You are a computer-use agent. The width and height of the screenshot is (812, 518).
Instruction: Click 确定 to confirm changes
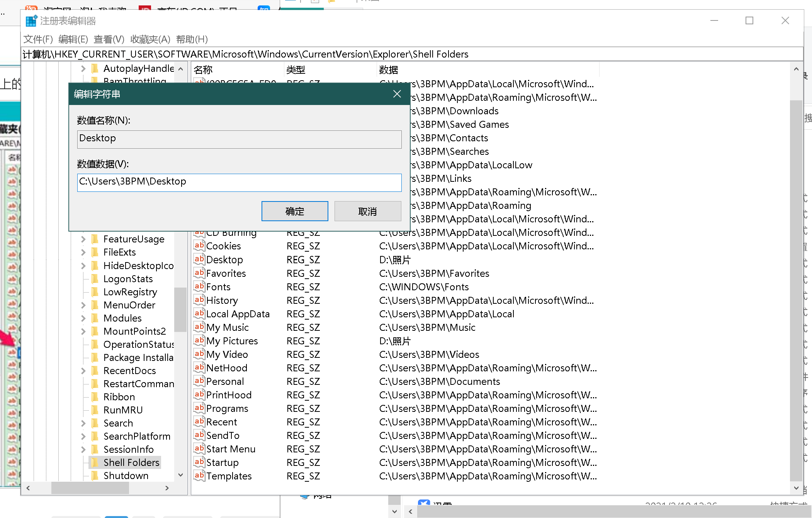click(294, 211)
